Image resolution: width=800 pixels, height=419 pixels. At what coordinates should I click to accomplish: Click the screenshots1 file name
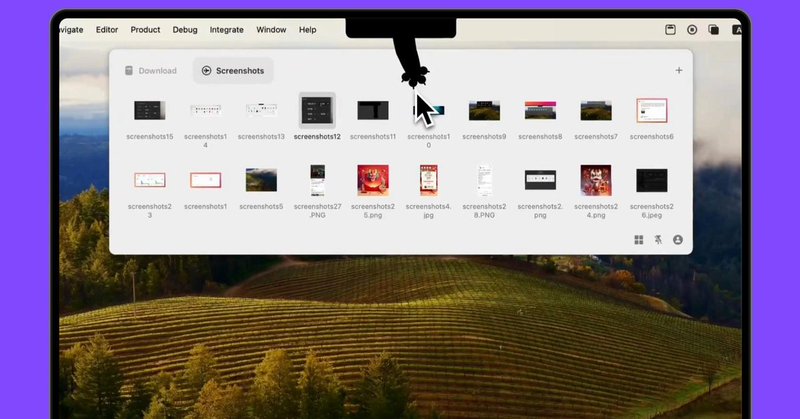point(206,206)
